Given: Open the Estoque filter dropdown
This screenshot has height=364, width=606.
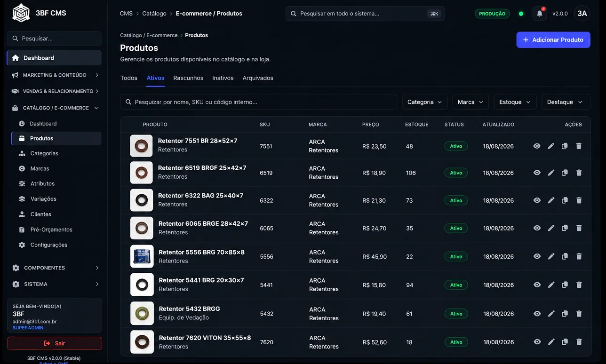Looking at the screenshot, I should [515, 102].
